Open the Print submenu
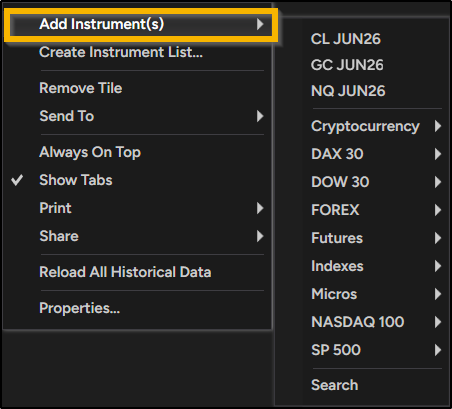This screenshot has height=409, width=452. point(138,208)
